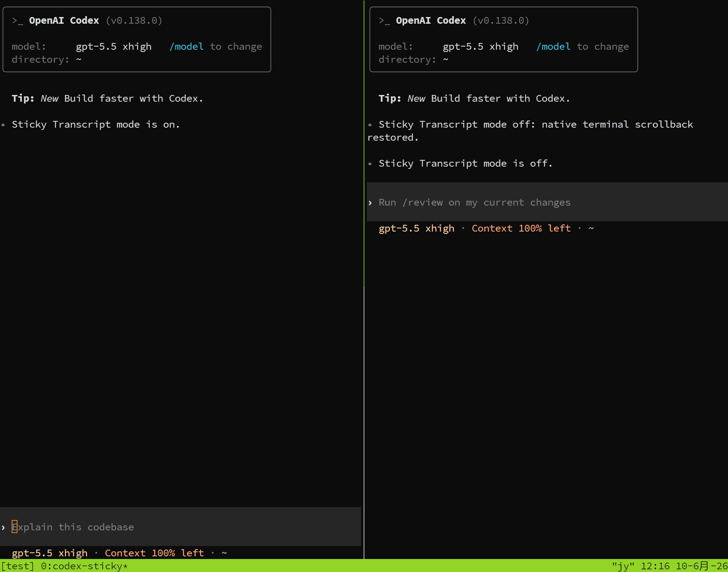Click 'gpt-5.5 xhigh' model value in left header
This screenshot has height=572, width=728.
(x=114, y=46)
